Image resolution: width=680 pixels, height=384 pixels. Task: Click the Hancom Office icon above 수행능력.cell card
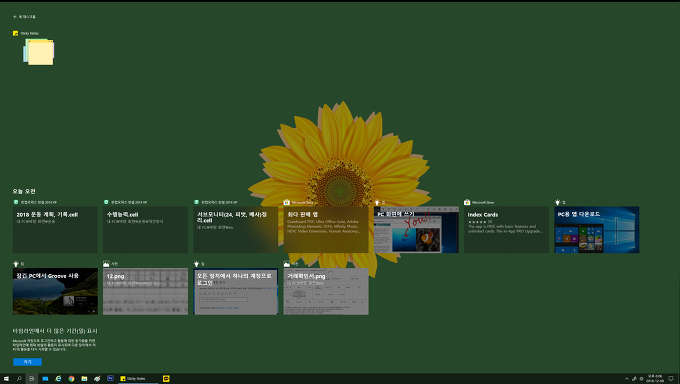tap(106, 202)
